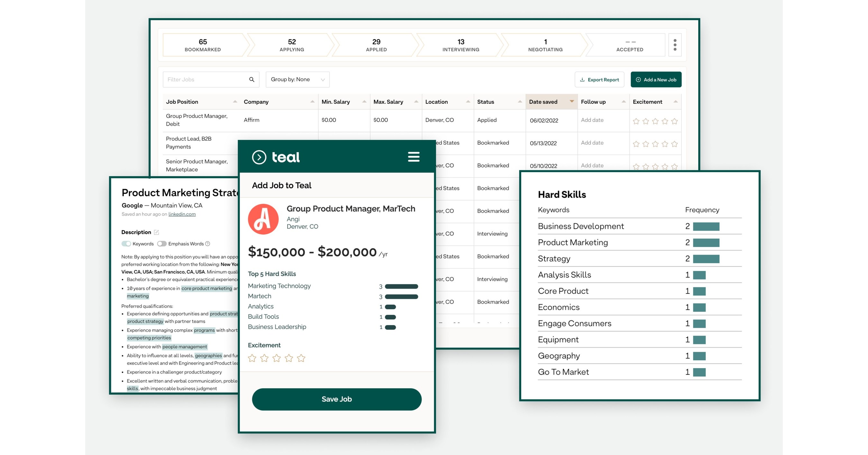This screenshot has height=455, width=868.
Task: Click the Save Job button
Action: 336,399
